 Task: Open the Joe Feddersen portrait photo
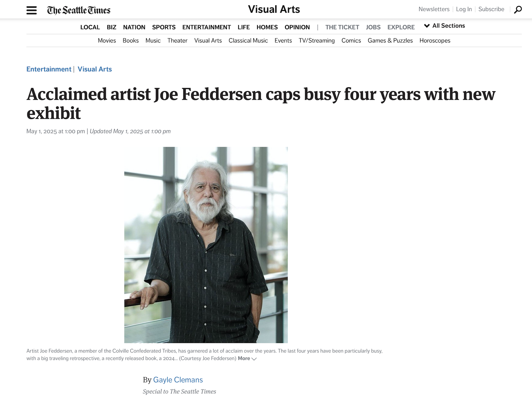tap(206, 245)
